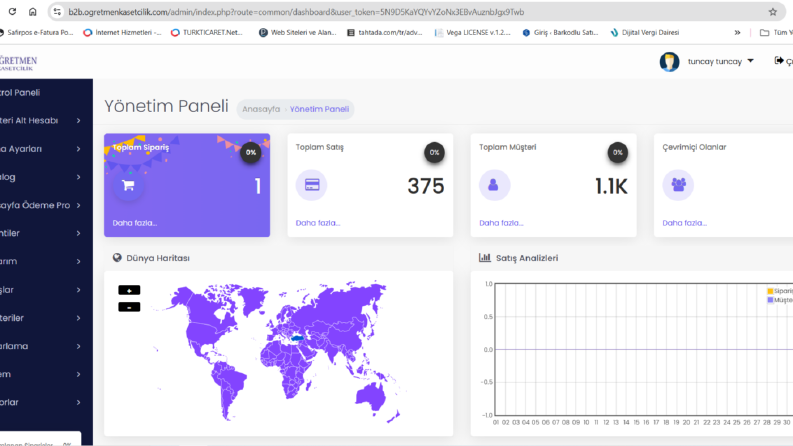Open Daha fazla link under Toplam Sipariş
Image resolution: width=793 pixels, height=446 pixels.
click(x=135, y=222)
